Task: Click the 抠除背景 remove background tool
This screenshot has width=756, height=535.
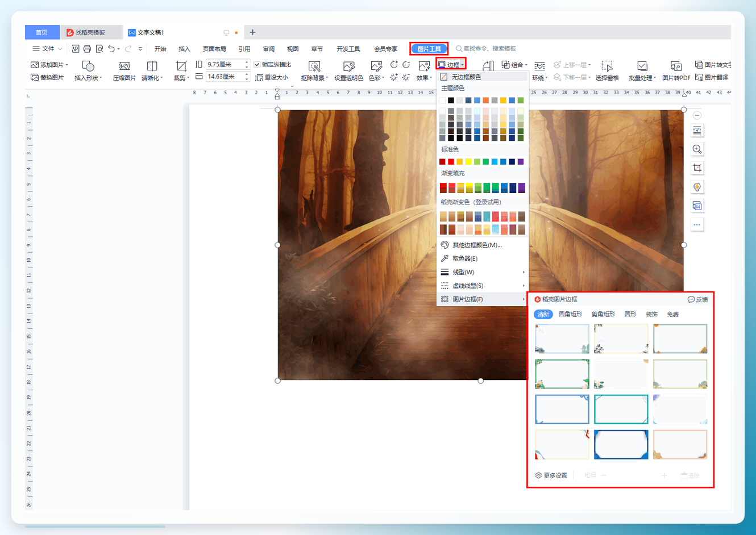Action: (x=314, y=71)
